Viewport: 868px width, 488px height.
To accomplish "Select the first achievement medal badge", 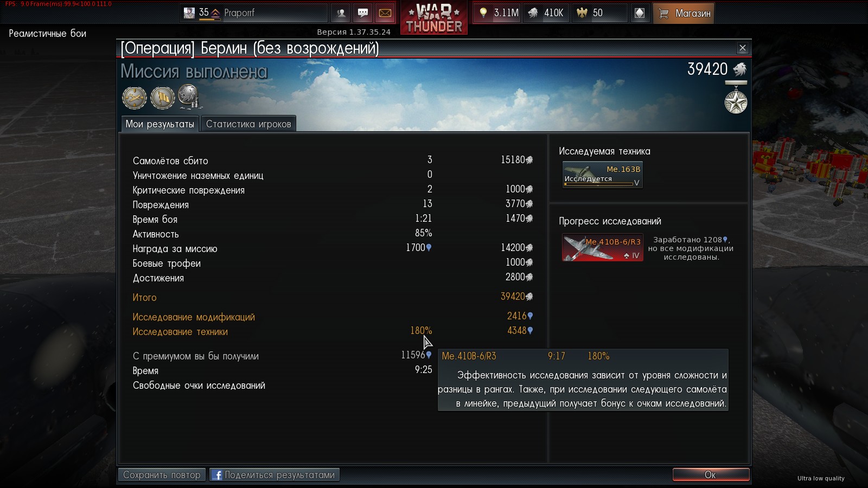I will click(135, 98).
